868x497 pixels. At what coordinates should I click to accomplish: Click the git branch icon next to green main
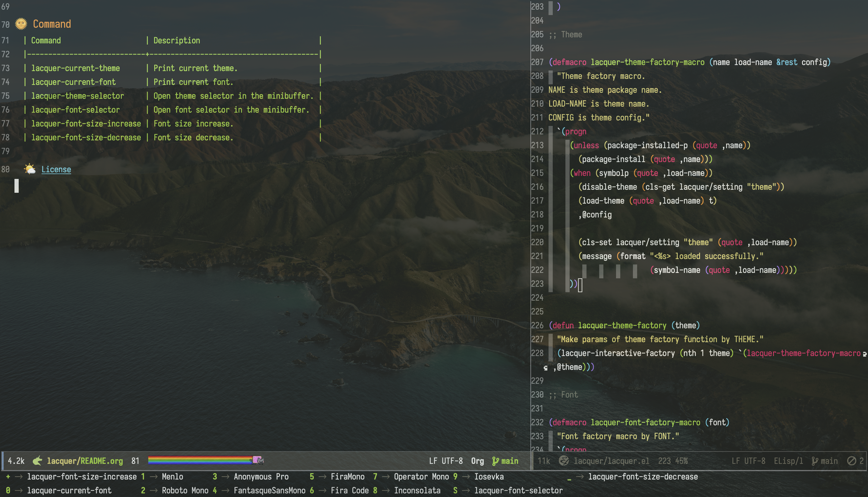(x=495, y=461)
